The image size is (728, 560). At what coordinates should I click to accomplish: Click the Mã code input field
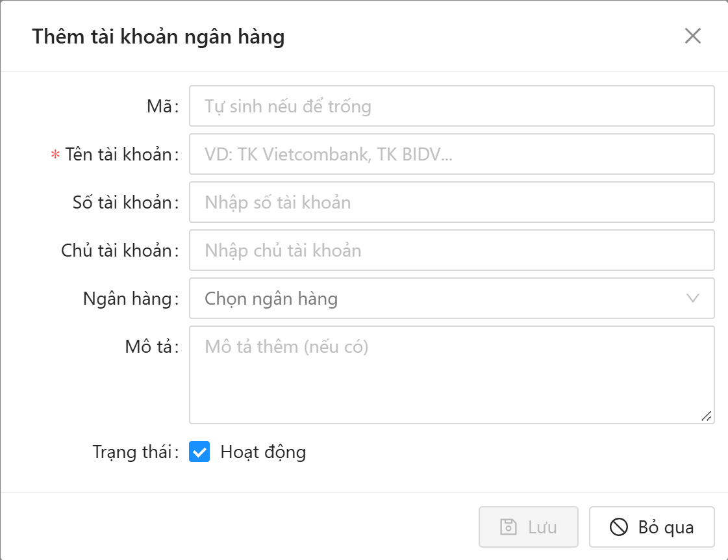tap(451, 106)
